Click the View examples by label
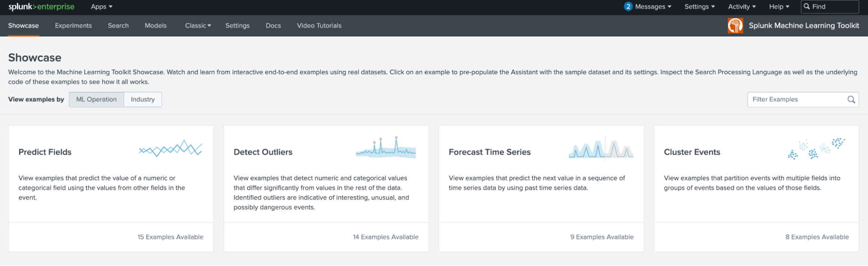The width and height of the screenshot is (868, 266). click(36, 100)
